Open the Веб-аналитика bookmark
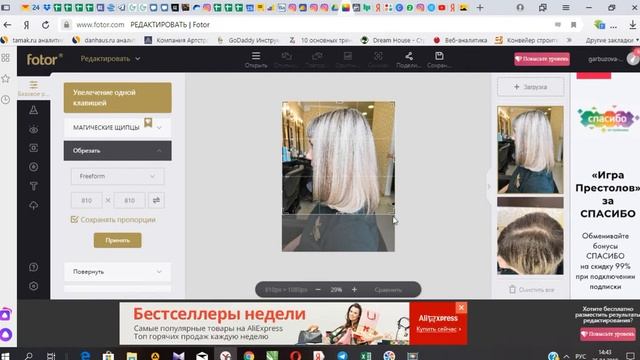 click(x=461, y=40)
